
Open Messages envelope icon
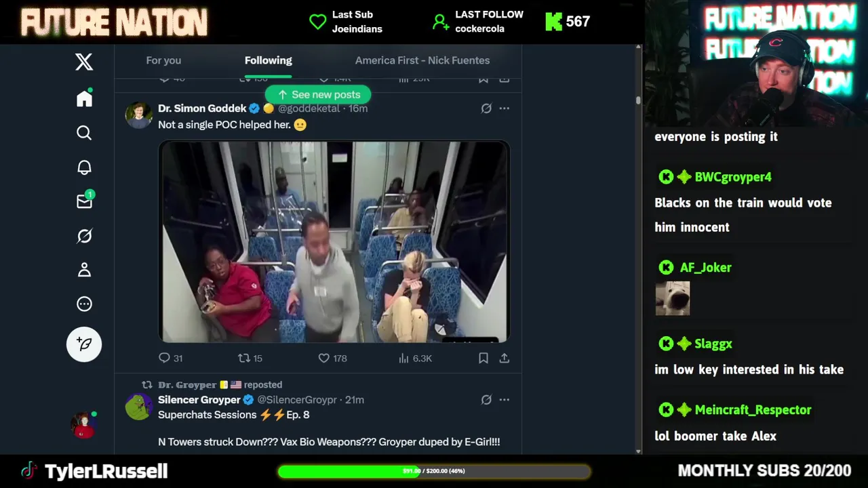click(x=85, y=201)
